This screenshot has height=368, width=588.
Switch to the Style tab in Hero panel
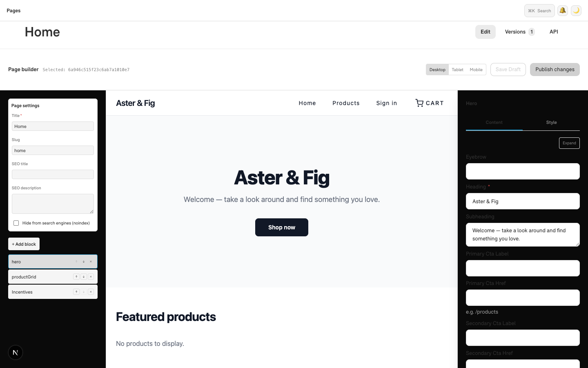point(551,123)
